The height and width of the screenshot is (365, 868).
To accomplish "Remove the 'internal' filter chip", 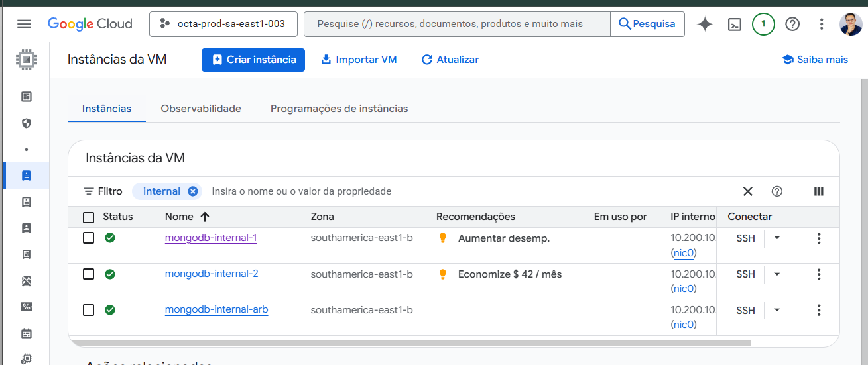I will pyautogui.click(x=193, y=191).
